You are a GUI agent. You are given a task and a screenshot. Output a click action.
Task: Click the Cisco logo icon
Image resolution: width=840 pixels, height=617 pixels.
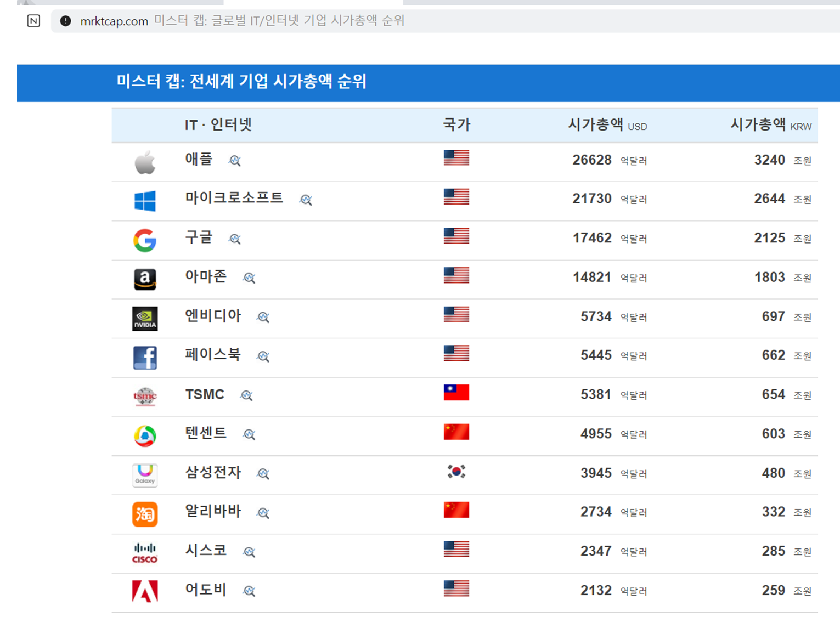[x=145, y=553]
